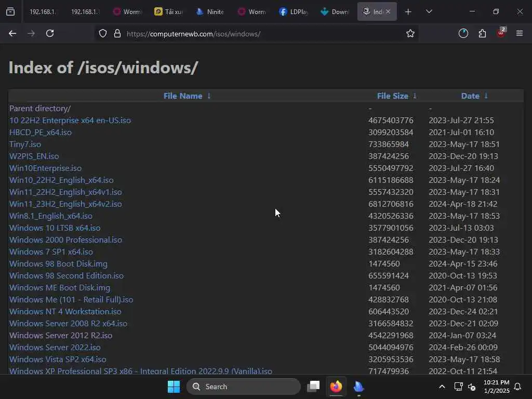Open the Firefox application menu
Screen dimensions: 532x399
(x=520, y=34)
